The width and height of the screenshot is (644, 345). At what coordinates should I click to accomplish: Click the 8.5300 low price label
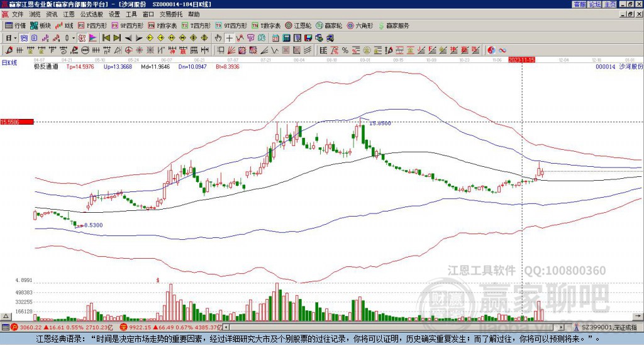tap(93, 225)
